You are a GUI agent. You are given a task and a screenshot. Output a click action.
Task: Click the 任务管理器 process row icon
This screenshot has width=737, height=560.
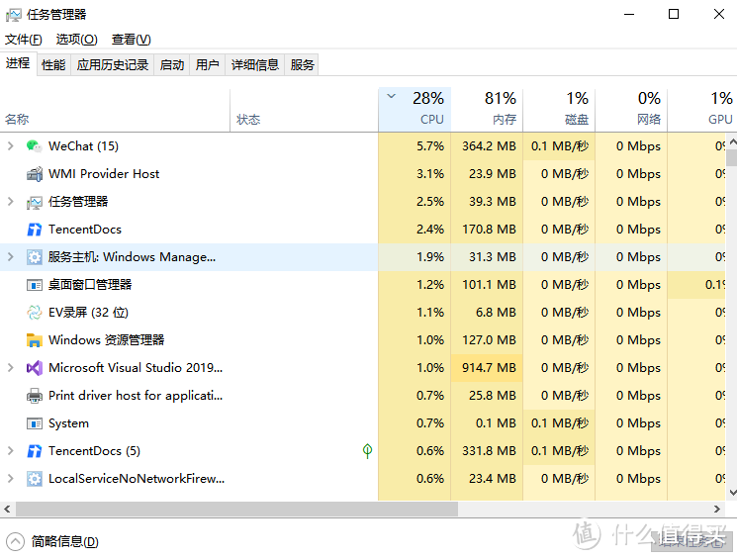35,202
